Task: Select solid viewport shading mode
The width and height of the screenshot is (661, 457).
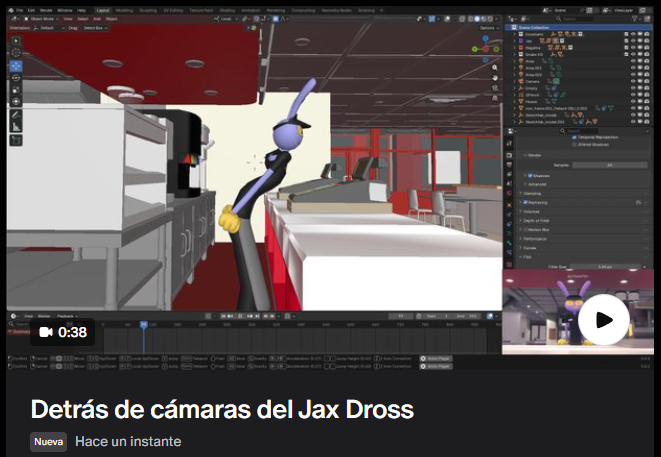Action: click(477, 19)
